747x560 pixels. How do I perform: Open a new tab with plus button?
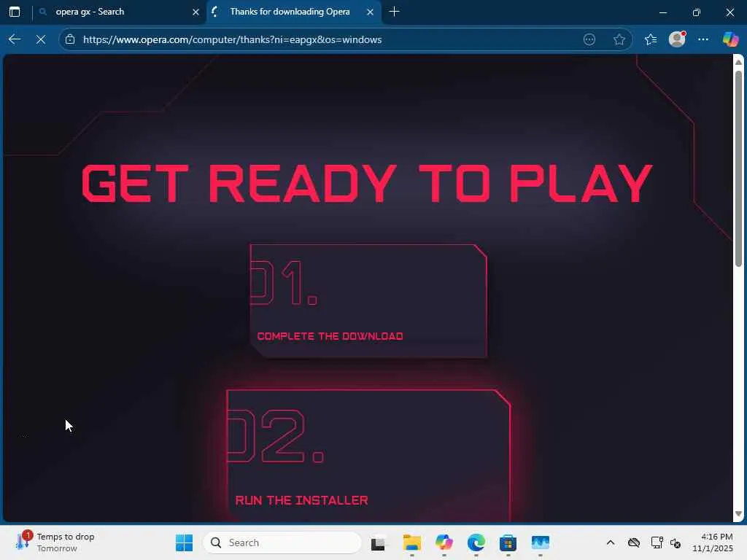(394, 12)
